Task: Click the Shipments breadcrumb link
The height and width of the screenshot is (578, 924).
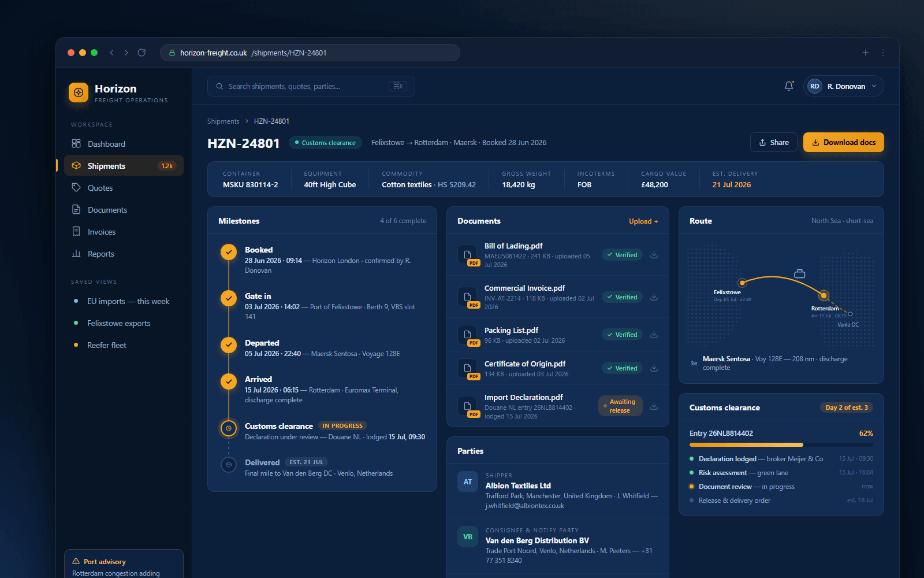Action: [223, 121]
